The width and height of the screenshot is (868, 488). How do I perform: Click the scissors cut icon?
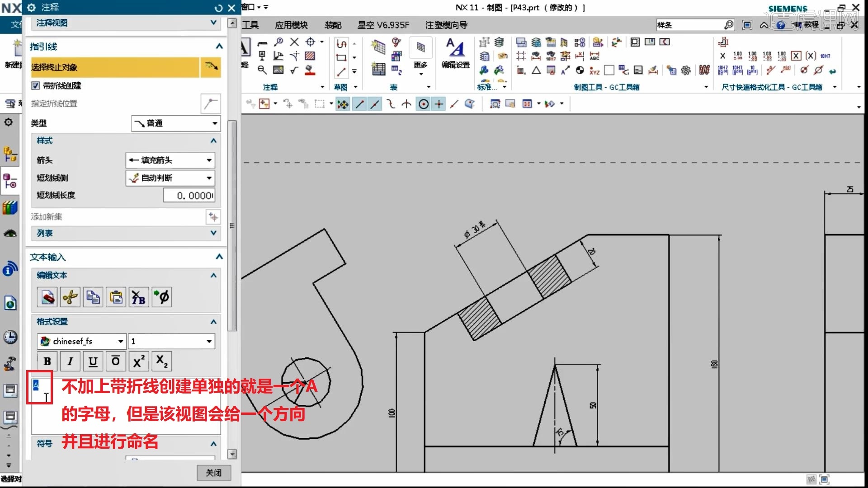click(x=70, y=297)
